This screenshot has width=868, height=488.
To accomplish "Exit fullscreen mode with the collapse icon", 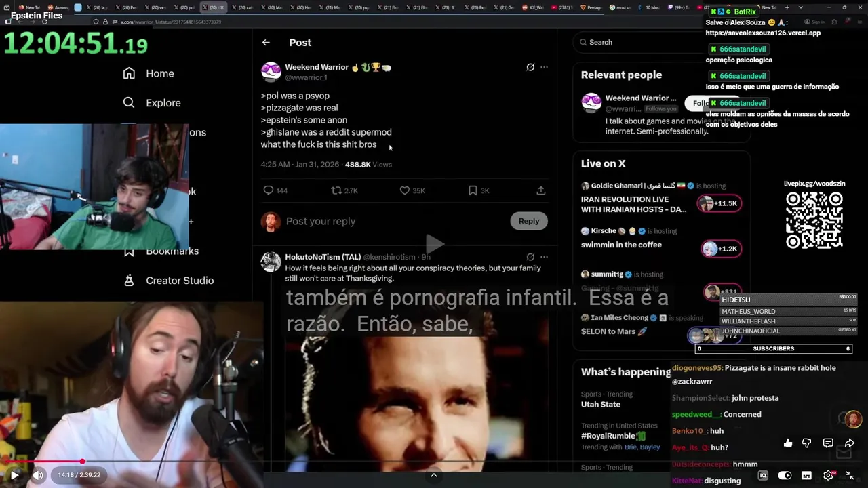I will tap(850, 476).
